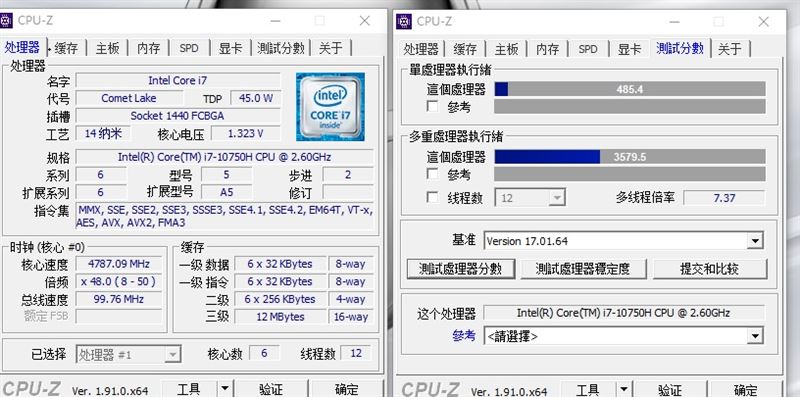
Task: Close the left CPU-Z window
Action: (364, 21)
